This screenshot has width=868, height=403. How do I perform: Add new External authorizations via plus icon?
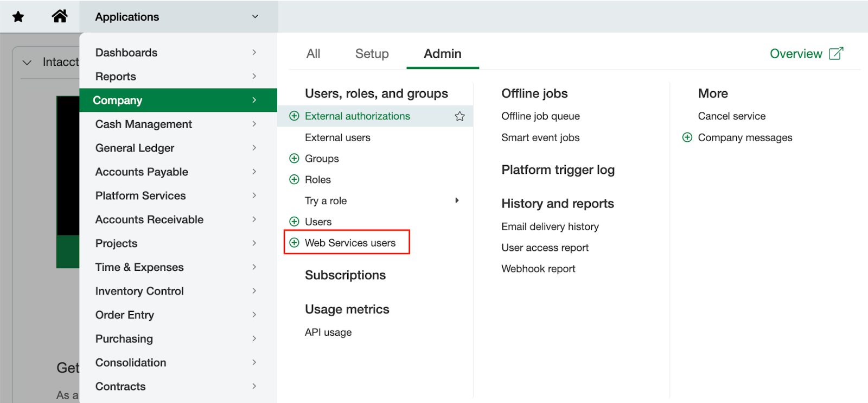point(294,116)
